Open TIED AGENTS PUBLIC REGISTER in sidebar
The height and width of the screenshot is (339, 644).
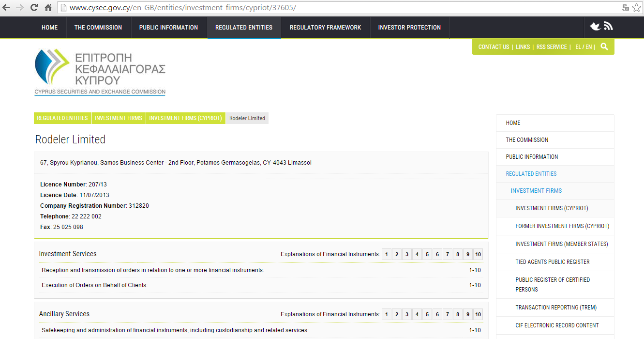point(555,262)
